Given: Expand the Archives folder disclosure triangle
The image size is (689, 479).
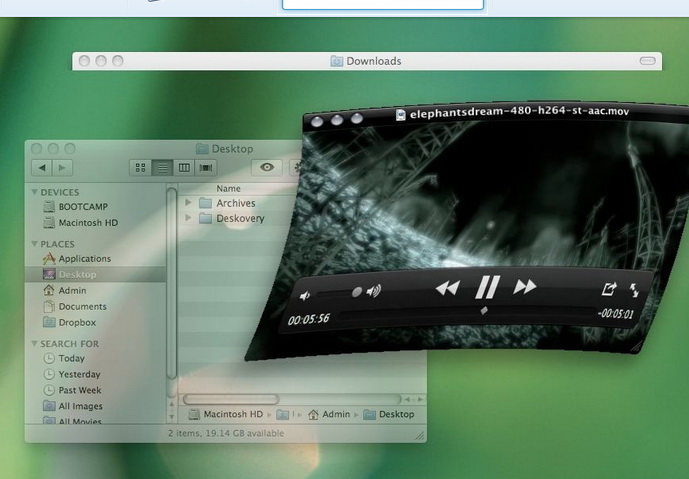Looking at the screenshot, I should pos(189,203).
